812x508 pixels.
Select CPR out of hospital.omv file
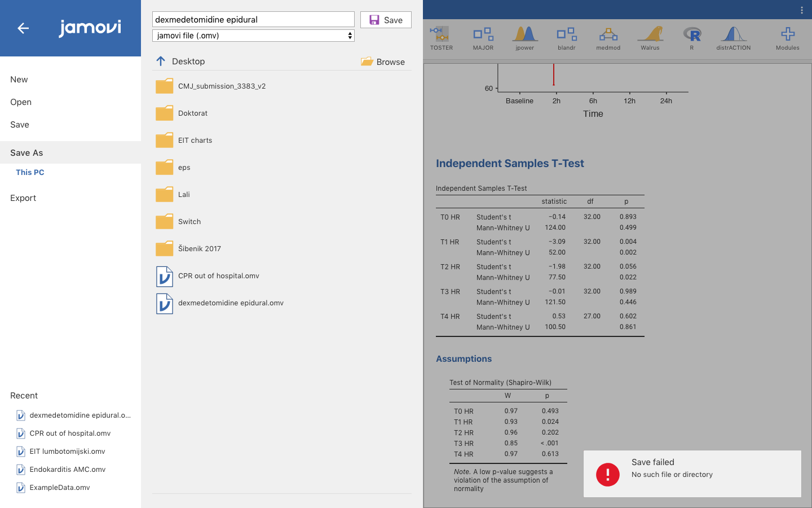coord(282,276)
